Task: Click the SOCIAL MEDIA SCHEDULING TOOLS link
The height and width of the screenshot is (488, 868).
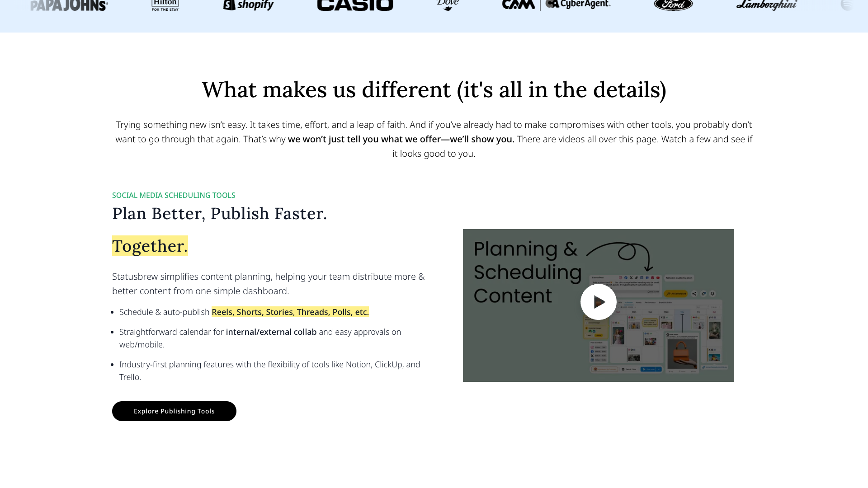Action: click(174, 195)
